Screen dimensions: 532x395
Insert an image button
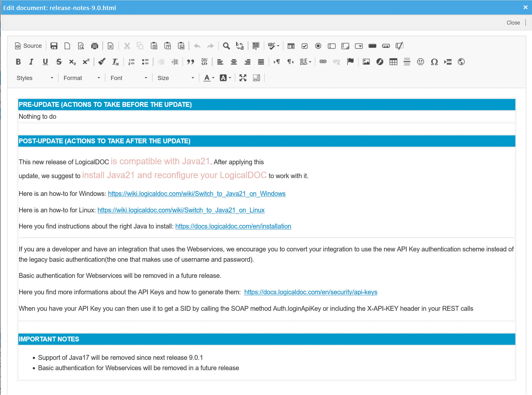coord(386,46)
